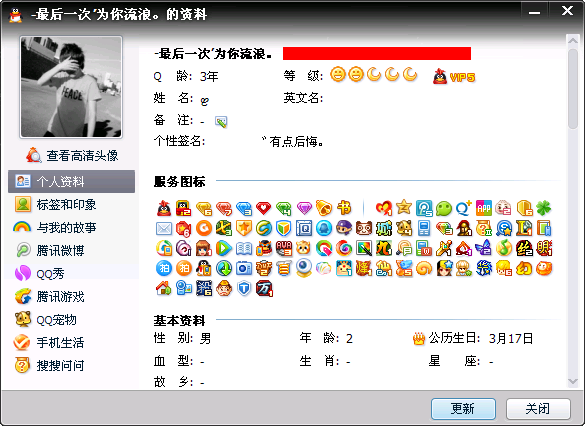Open 手机生活 in the sidebar
The width and height of the screenshot is (585, 426).
tap(71, 342)
